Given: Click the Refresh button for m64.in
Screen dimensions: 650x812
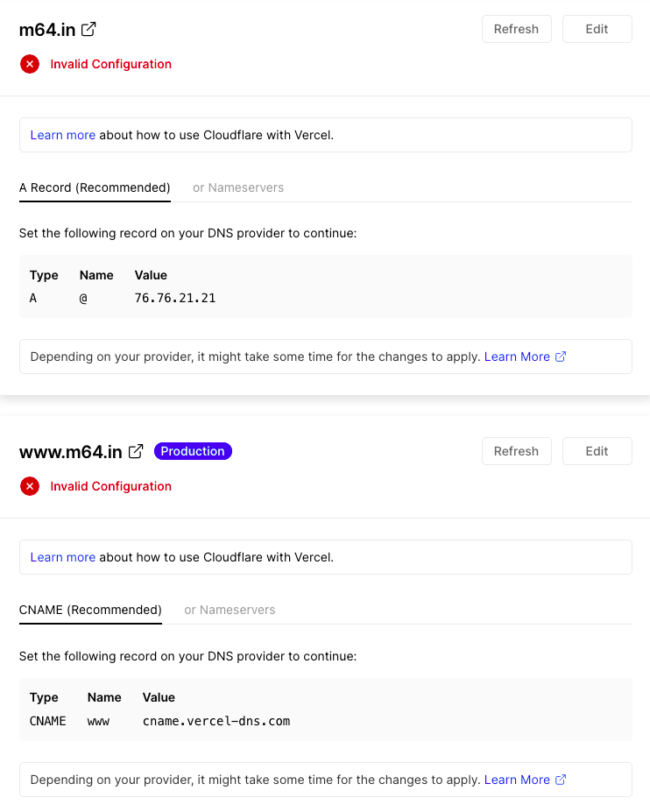Looking at the screenshot, I should pos(516,29).
